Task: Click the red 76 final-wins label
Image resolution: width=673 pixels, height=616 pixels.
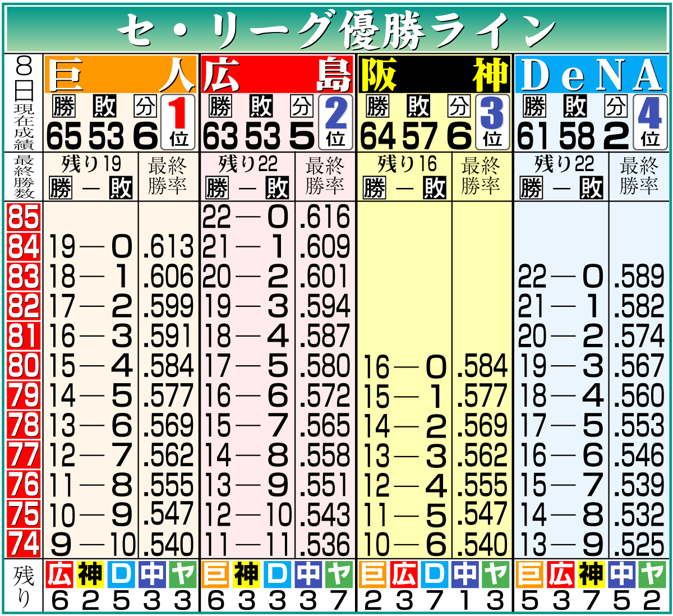Action: (x=24, y=485)
